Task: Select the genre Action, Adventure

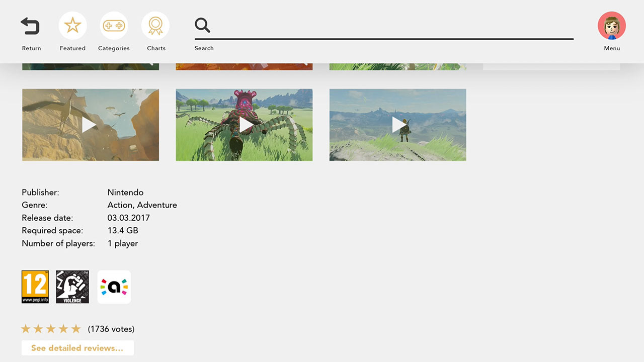Action: 142,205
